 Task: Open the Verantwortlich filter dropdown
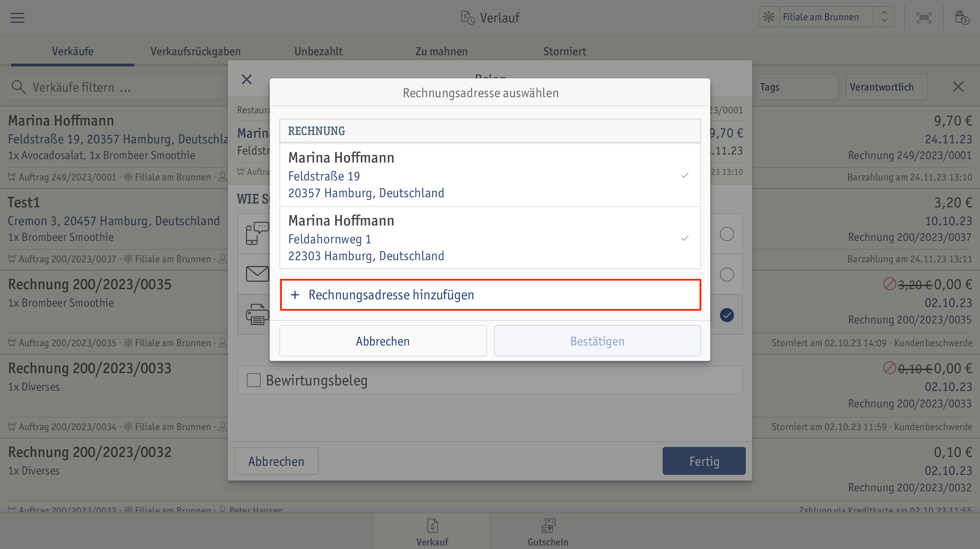click(x=886, y=87)
